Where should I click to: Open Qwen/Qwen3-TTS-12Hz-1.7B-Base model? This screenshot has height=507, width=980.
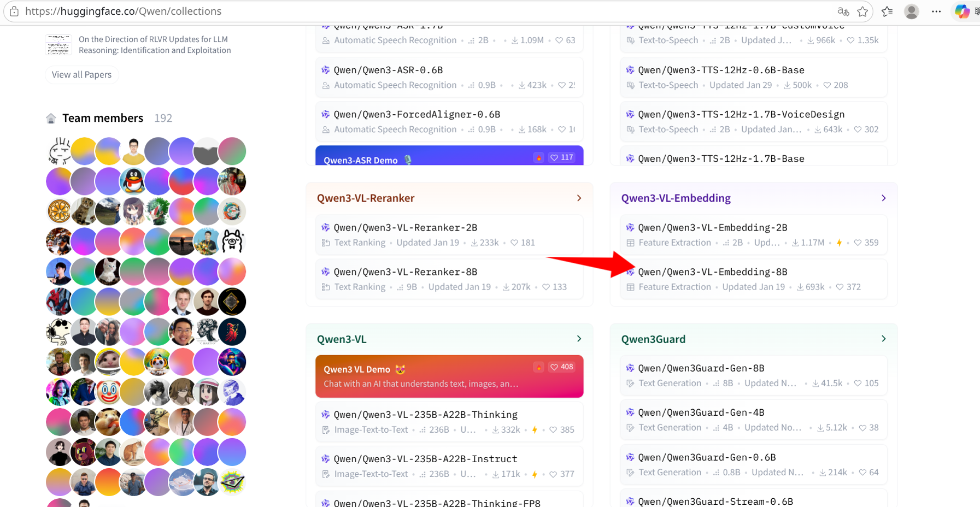tap(721, 158)
